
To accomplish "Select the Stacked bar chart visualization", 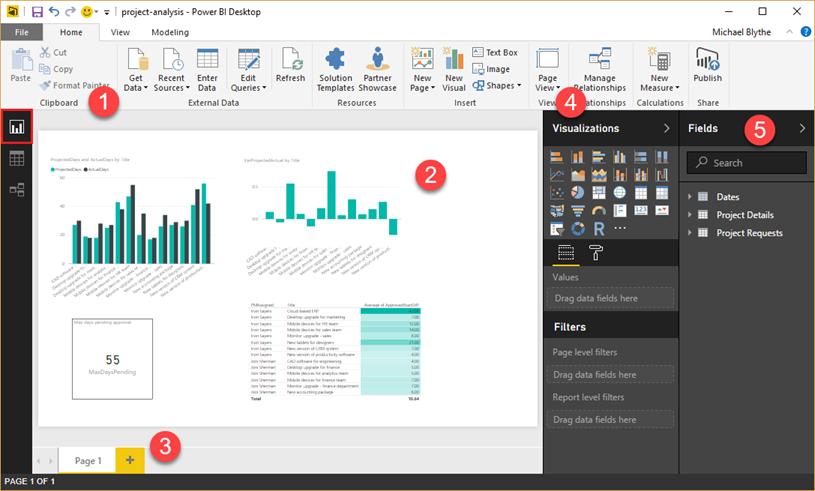I will pos(557,157).
